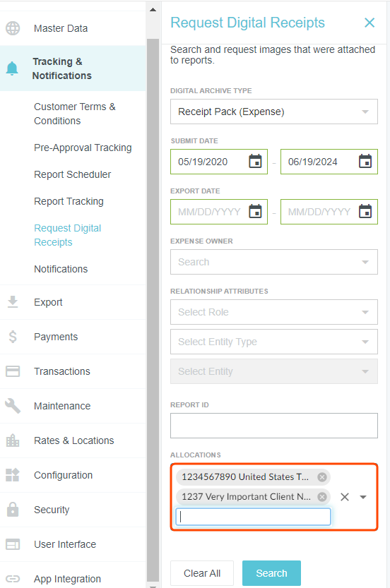Click the Maintenance wrench icon
The width and height of the screenshot is (390, 588).
13,406
